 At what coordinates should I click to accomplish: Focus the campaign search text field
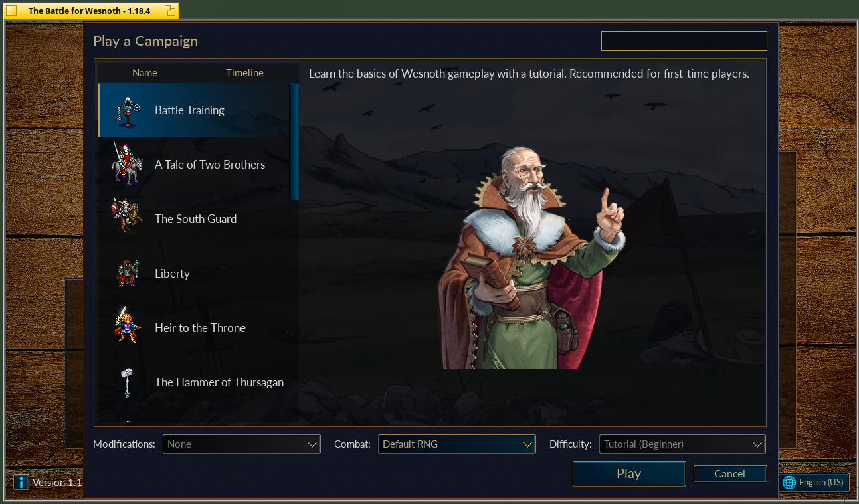[684, 41]
